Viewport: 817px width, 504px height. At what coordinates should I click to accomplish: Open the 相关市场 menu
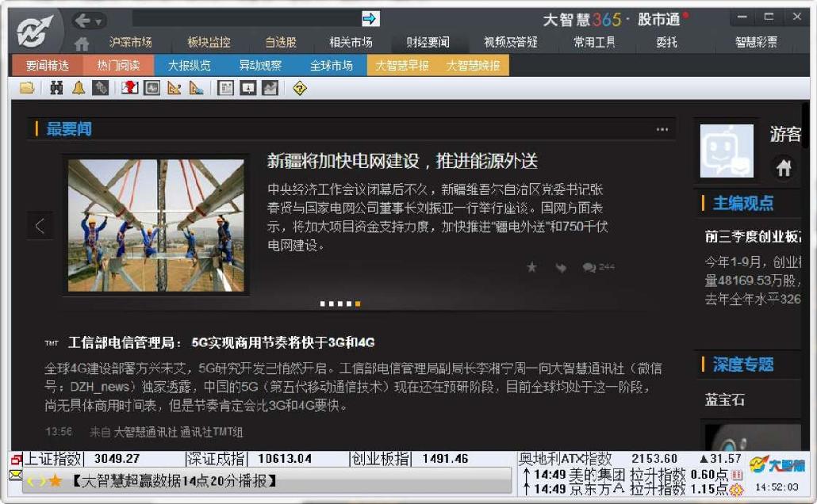(351, 42)
